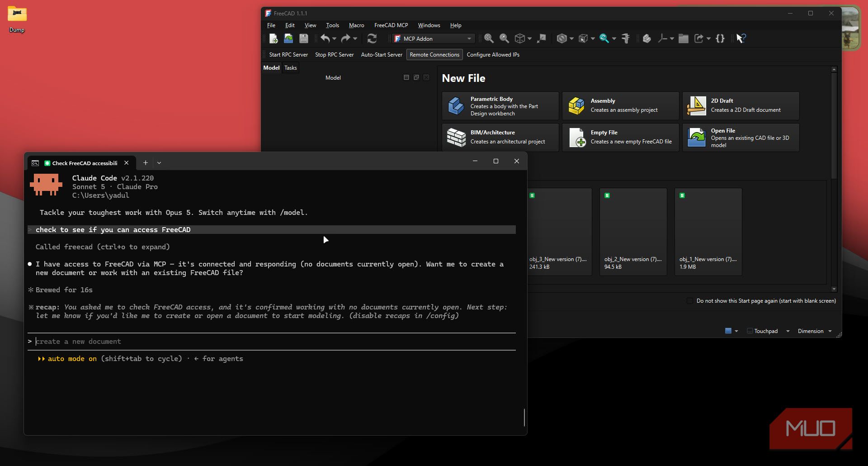Viewport: 868px width, 466px height.
Task: Click the Create Group folder icon
Action: (x=684, y=38)
